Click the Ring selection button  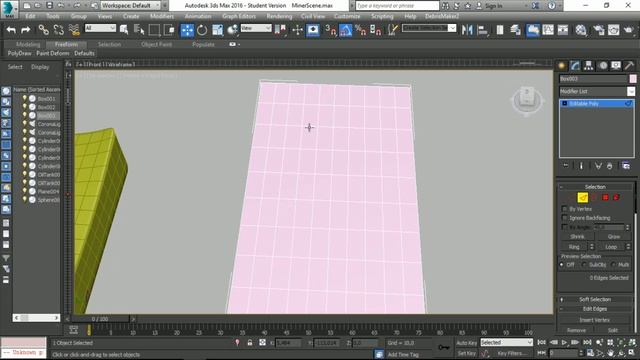click(574, 247)
